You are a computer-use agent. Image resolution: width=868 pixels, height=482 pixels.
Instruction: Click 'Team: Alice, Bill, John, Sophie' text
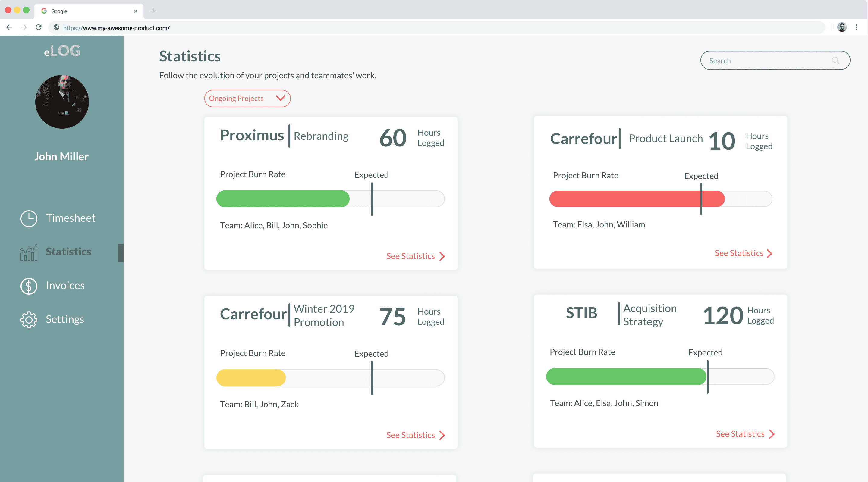(x=274, y=225)
